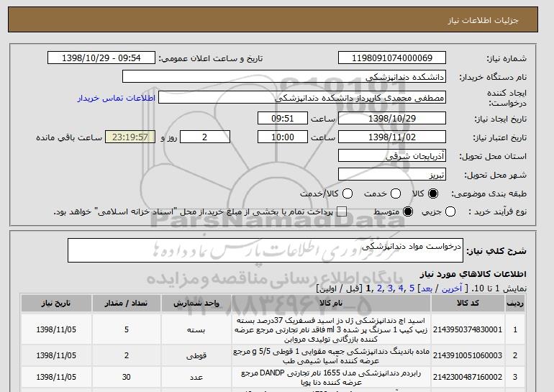554x392 pixels.
Task: Click the تاریخ نیاز column header
Action: 56,303
